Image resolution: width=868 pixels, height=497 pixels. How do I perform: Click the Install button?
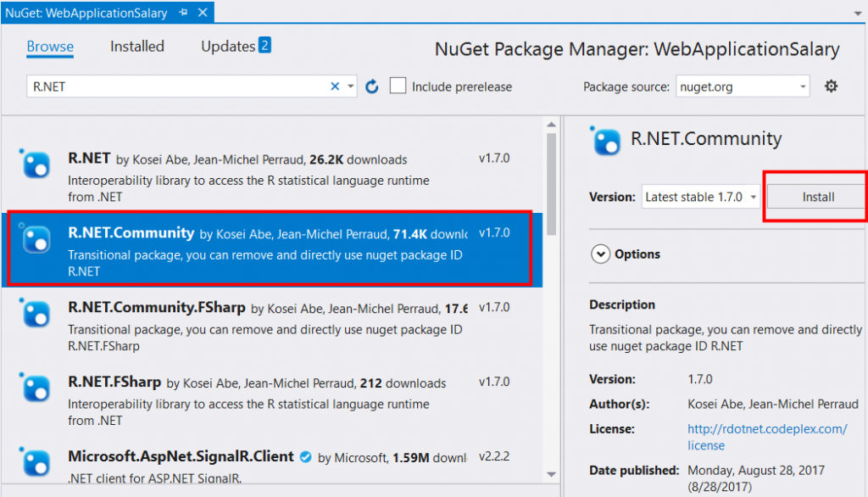818,197
